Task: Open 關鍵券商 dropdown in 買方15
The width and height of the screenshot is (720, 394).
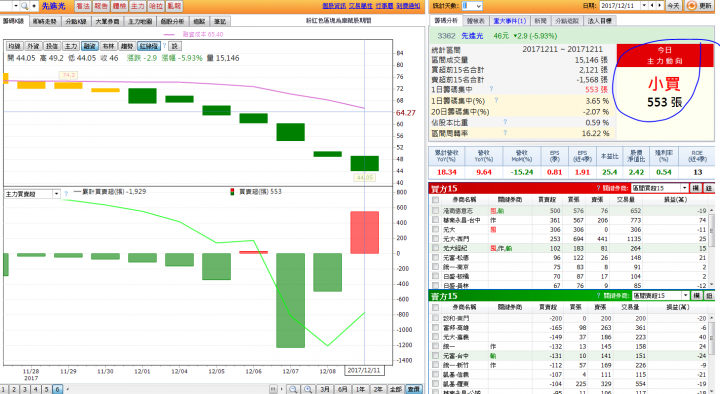Action: [684, 188]
